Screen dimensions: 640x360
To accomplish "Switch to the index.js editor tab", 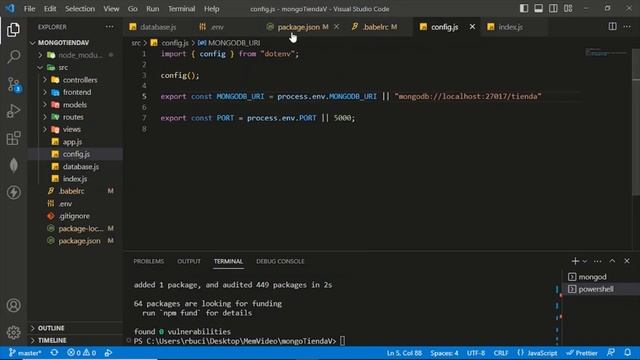I will click(x=510, y=27).
